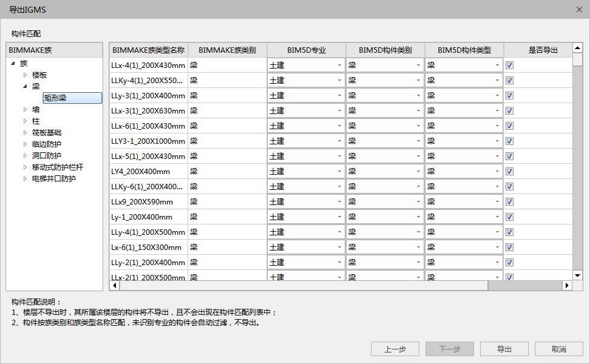Collapse the 族 root tree node

click(x=13, y=63)
